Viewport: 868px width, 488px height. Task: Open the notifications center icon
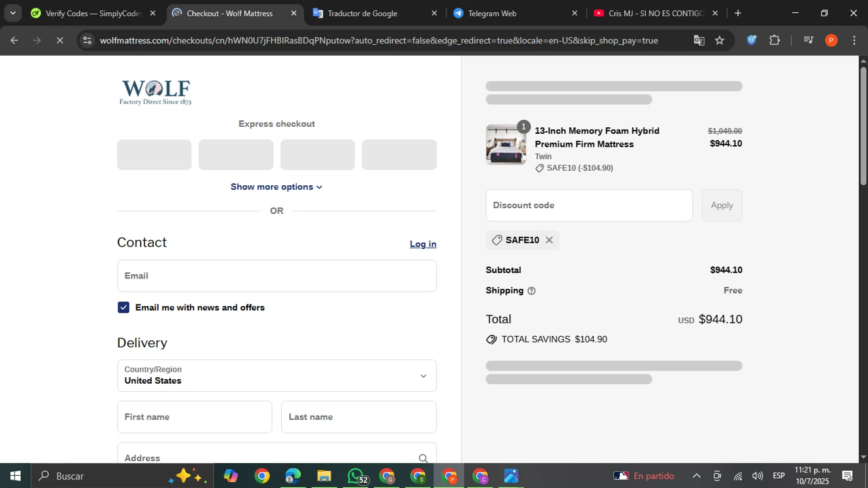point(848,476)
